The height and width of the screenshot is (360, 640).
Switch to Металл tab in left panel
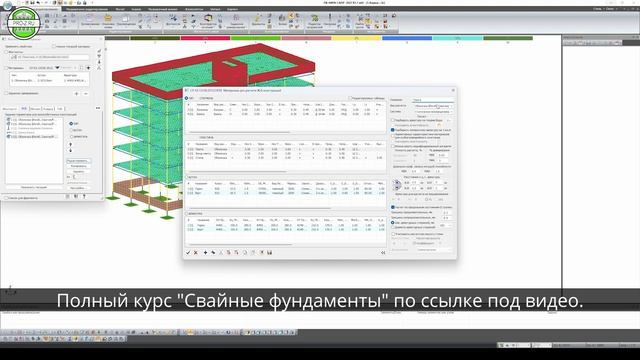tap(35, 109)
